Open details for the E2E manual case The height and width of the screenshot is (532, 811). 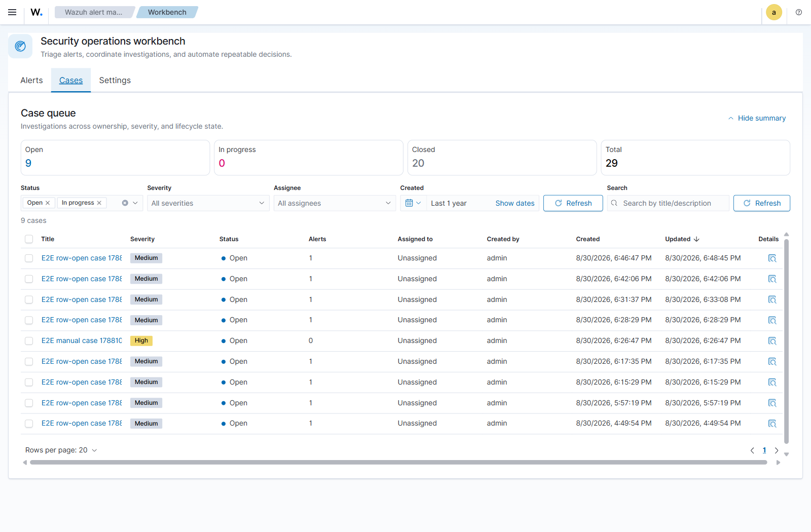(772, 341)
